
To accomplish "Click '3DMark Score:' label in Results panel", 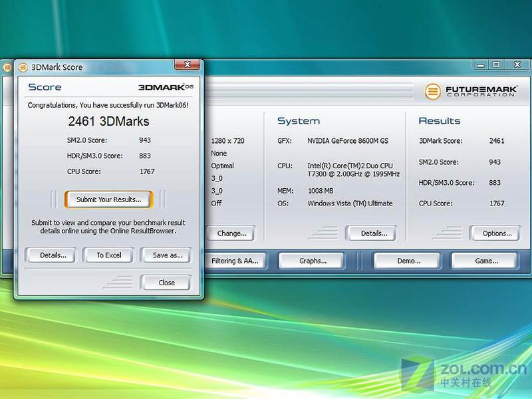I will point(440,141).
